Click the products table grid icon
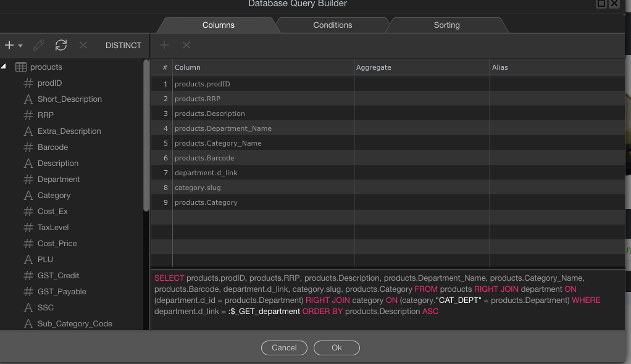This screenshot has height=364, width=631. coord(20,67)
